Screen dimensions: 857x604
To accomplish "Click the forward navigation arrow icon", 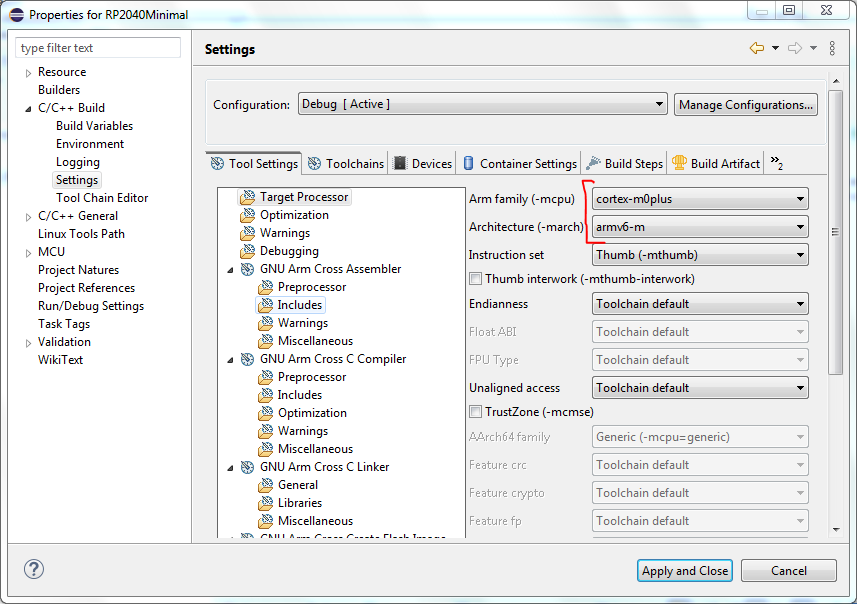I will pos(795,48).
